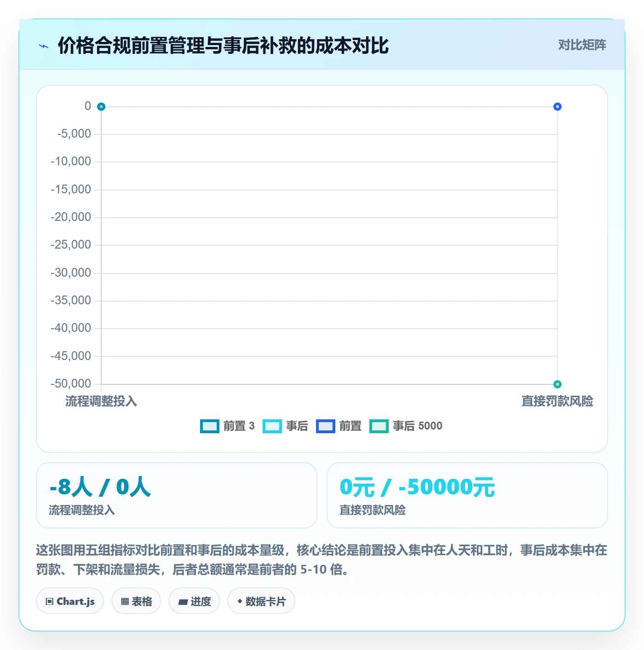The height and width of the screenshot is (650, 644).
Task: Select the green data point at -50,000
Action: [x=557, y=384]
